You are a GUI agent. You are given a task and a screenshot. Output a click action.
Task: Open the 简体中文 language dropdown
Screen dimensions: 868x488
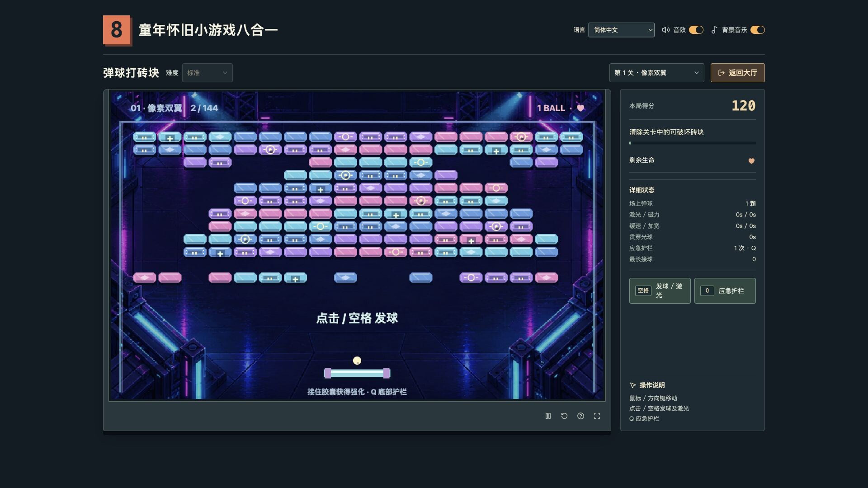621,30
